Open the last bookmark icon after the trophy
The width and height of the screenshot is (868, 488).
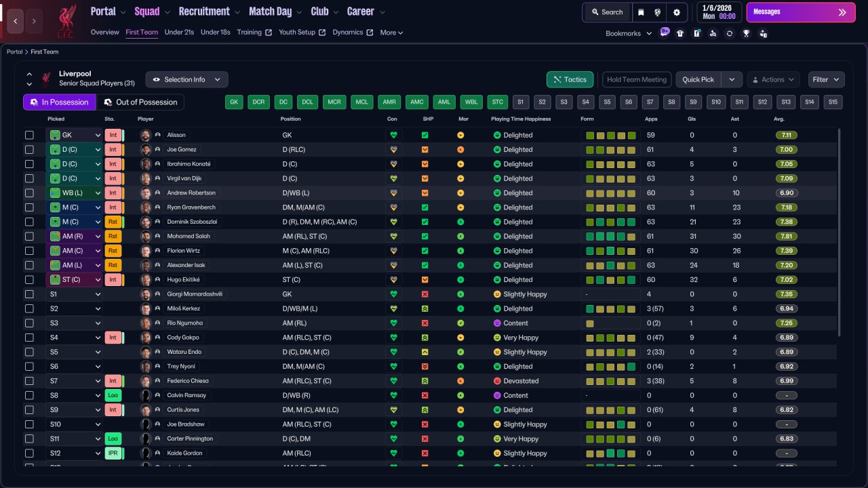(763, 33)
